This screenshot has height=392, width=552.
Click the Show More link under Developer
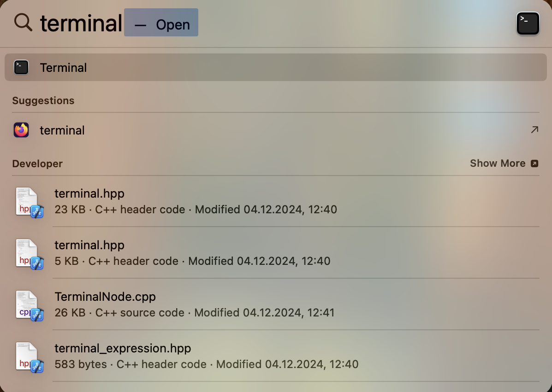pyautogui.click(x=498, y=163)
